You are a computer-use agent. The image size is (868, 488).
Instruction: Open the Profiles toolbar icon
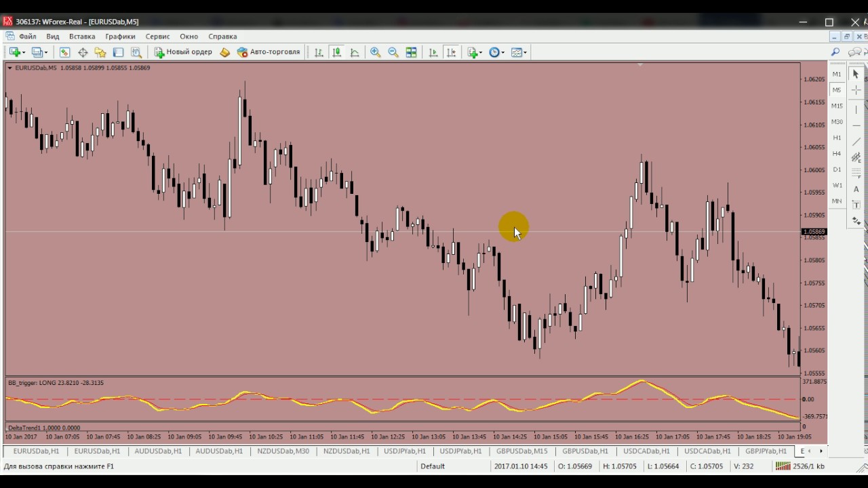click(x=37, y=52)
